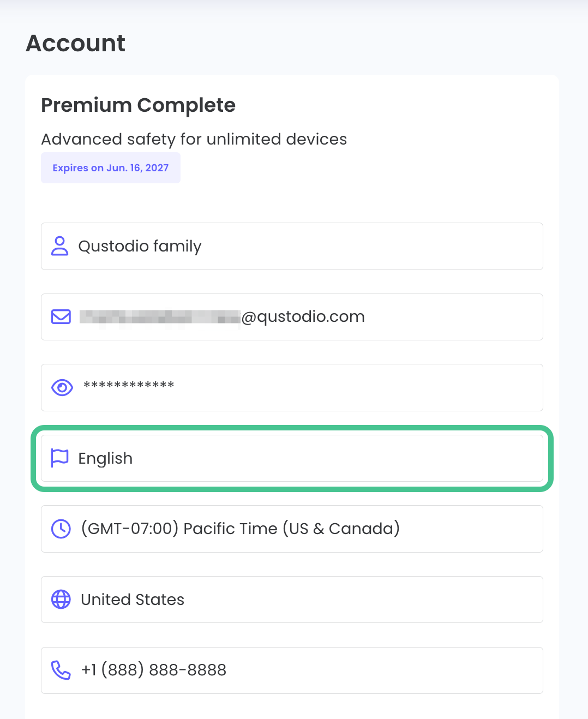Open the Pacific Time timezone selector
The height and width of the screenshot is (719, 588).
pos(292,529)
